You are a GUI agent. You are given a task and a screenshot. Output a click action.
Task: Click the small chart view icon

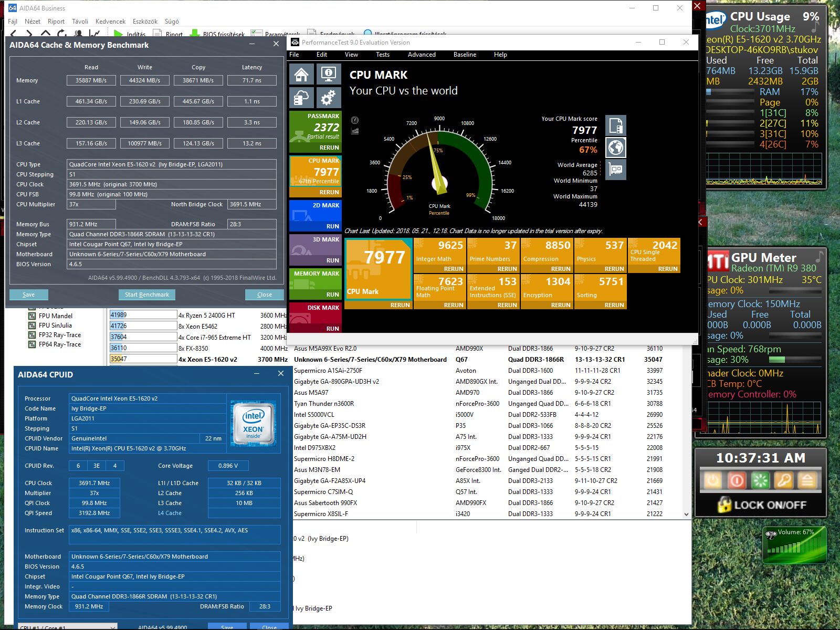[355, 130]
